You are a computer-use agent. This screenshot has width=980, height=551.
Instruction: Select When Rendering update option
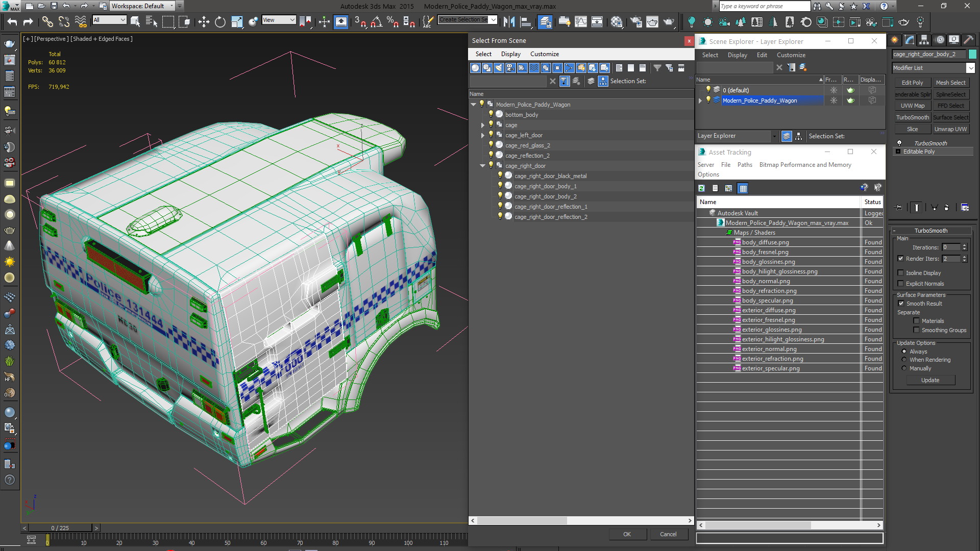(x=904, y=360)
